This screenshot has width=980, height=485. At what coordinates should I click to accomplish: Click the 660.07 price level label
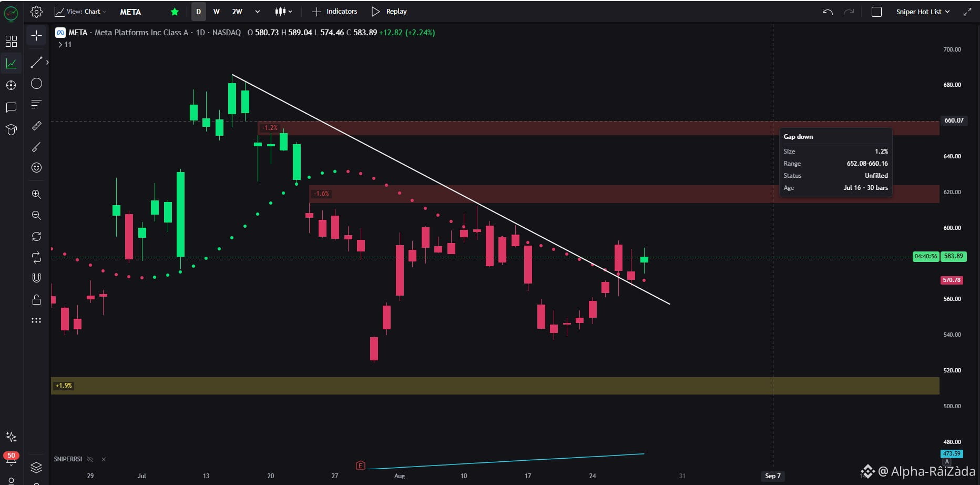click(954, 120)
